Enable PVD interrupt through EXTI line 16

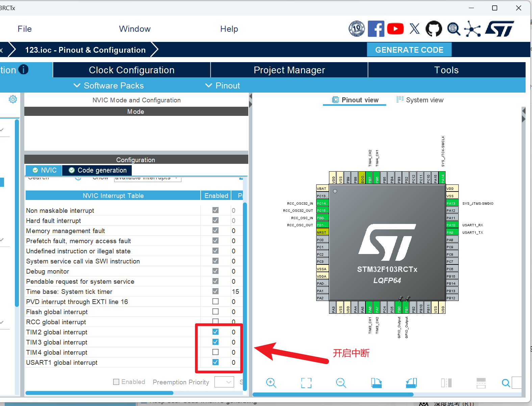(216, 301)
